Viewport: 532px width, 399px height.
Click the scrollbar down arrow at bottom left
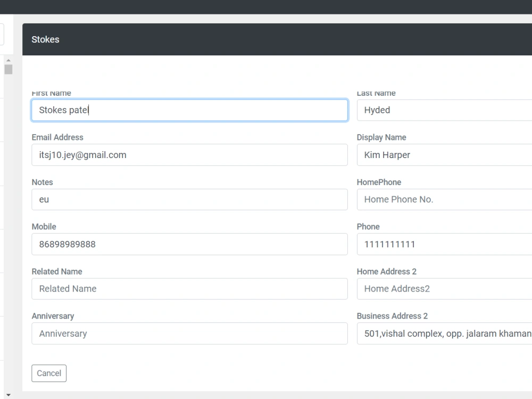click(9, 394)
